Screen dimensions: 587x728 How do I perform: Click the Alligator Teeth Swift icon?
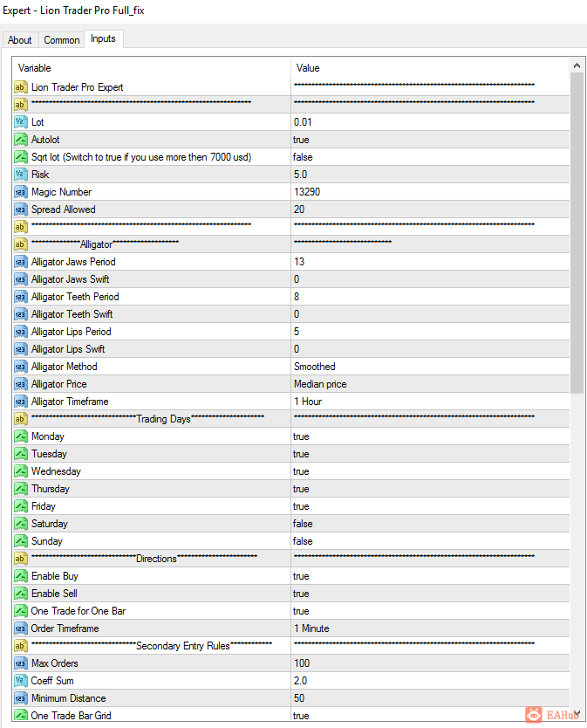coord(20,314)
